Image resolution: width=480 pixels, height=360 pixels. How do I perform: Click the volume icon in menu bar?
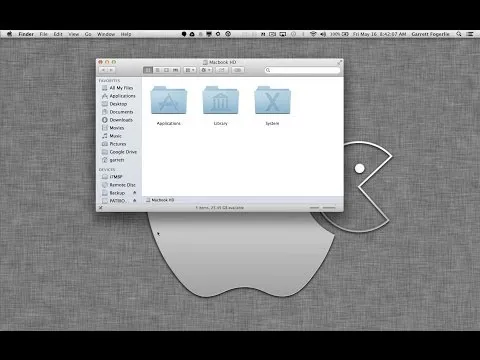tap(323, 34)
